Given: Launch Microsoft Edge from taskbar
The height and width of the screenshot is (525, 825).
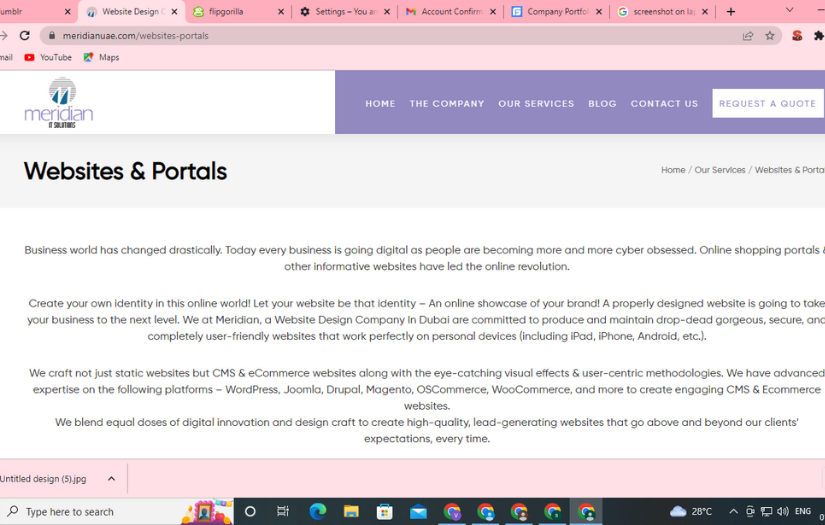Looking at the screenshot, I should point(317,511).
